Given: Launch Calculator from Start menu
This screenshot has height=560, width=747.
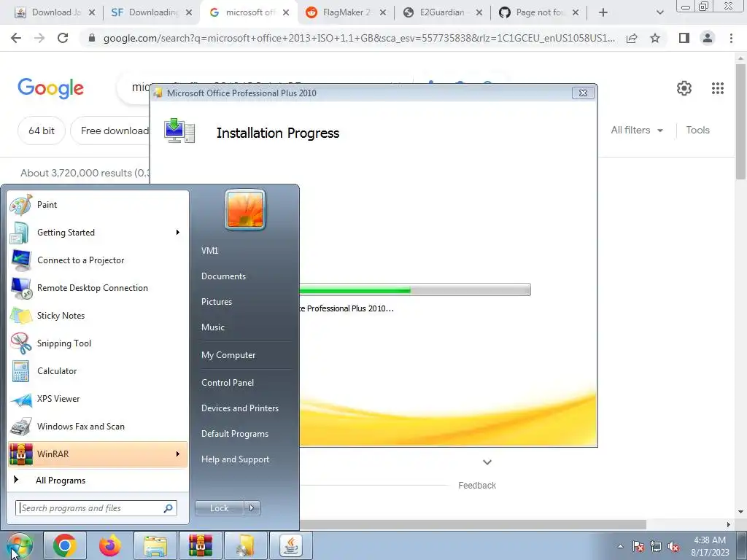Looking at the screenshot, I should tap(98, 371).
